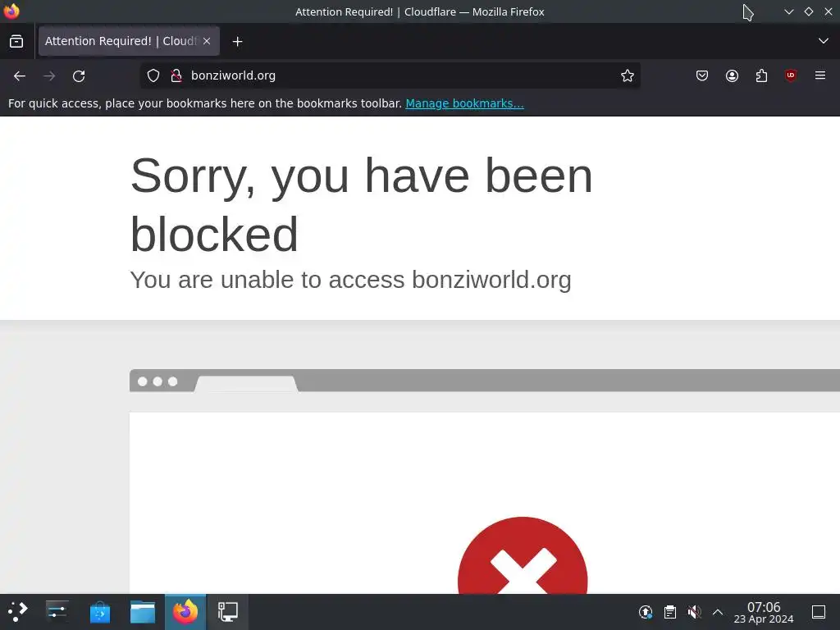Open the KDE application launcher
Viewport: 840px width, 630px height.
click(x=18, y=612)
